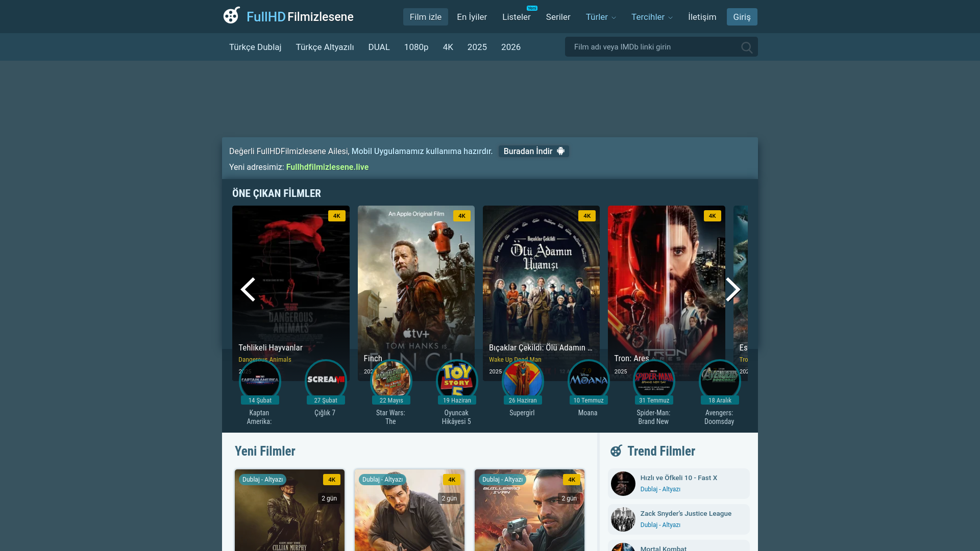Click the search magnifier icon
The height and width of the screenshot is (551, 980).
(x=747, y=47)
